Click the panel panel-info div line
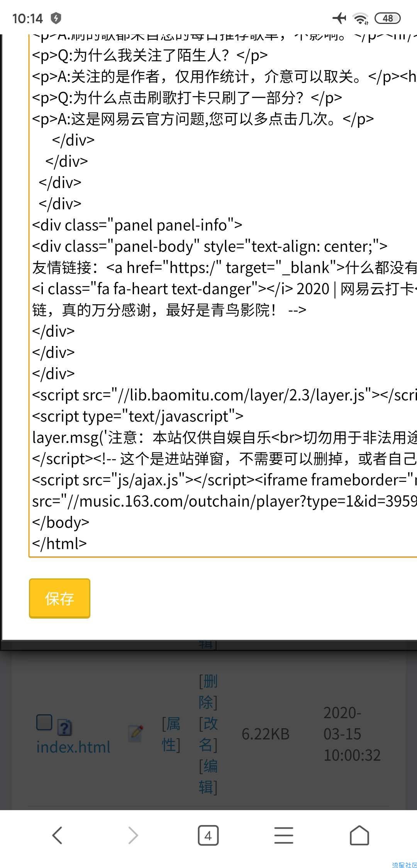Image resolution: width=417 pixels, height=868 pixels. point(137,225)
